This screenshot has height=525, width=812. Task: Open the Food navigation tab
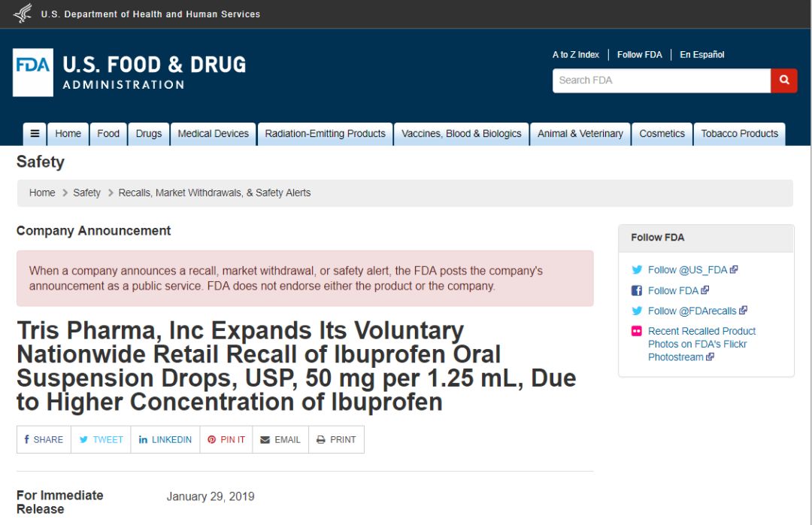(108, 134)
